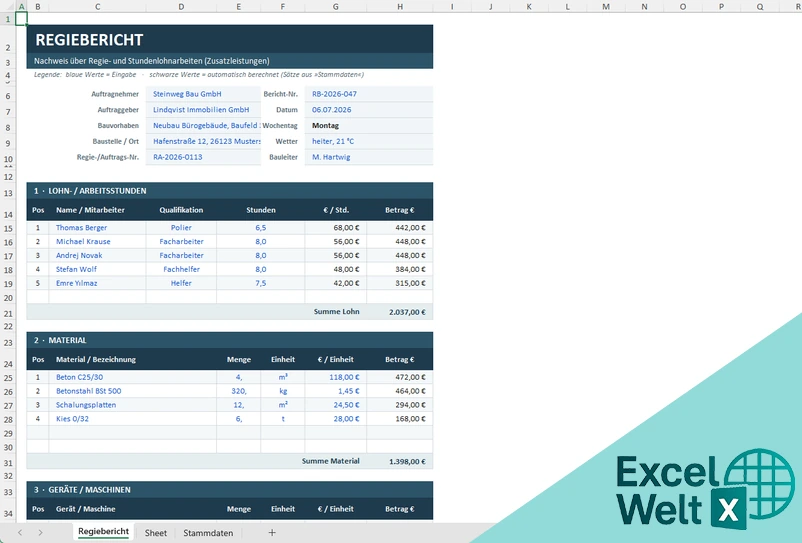Select the 68,00 € hourly rate
802x543 pixels.
pyautogui.click(x=336, y=228)
